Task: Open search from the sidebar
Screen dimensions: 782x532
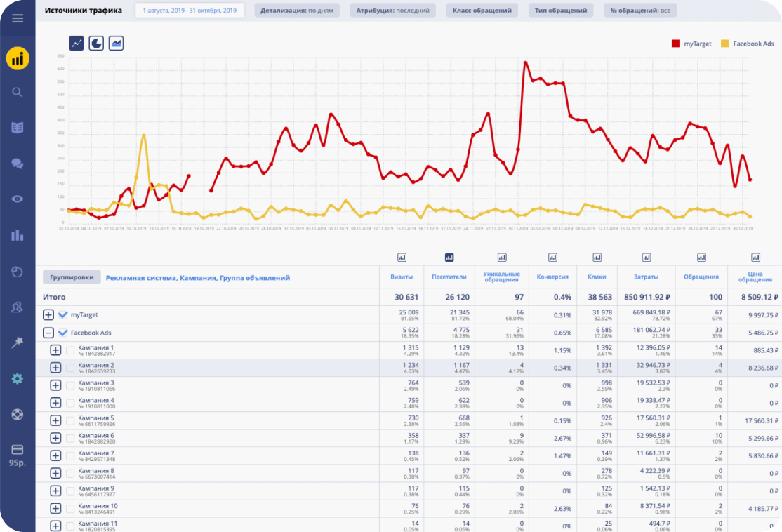Action: pos(18,92)
